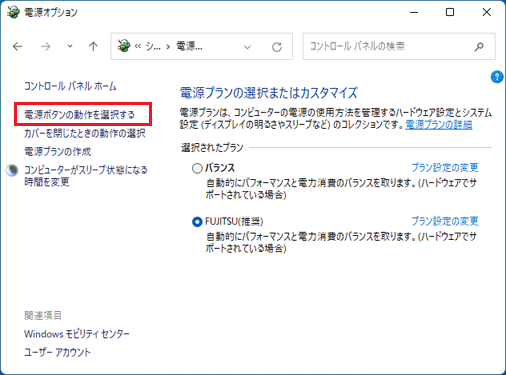Expand the address bar history dropdown

[x=247, y=47]
